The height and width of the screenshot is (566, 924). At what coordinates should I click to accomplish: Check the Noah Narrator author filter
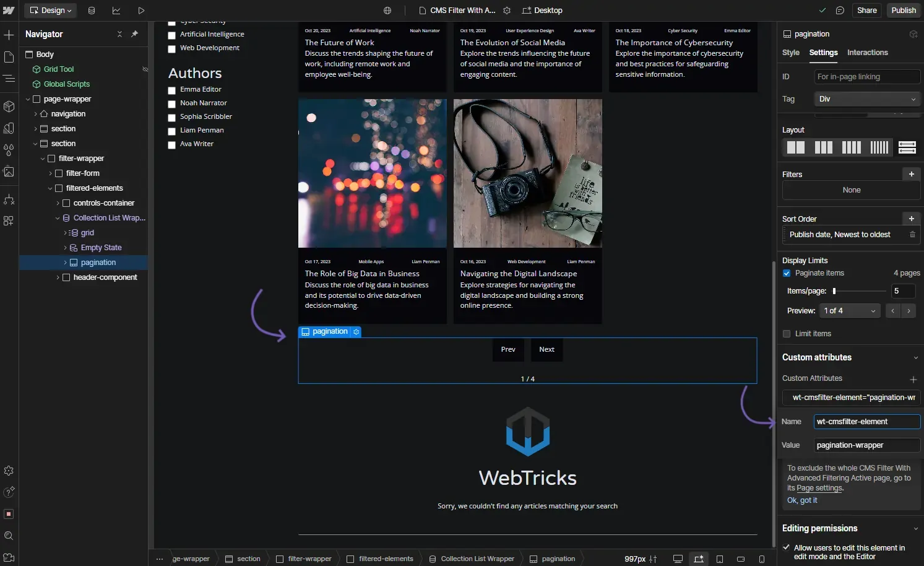tap(172, 104)
